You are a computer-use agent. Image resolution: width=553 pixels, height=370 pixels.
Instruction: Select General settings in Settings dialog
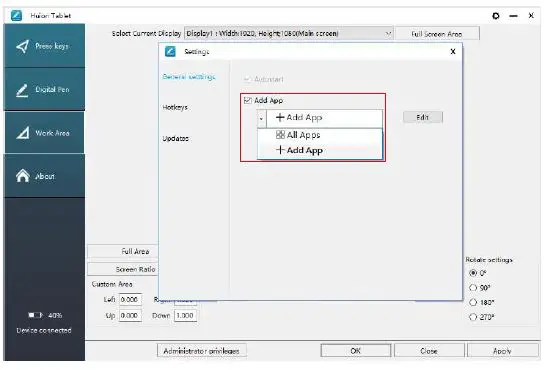[189, 77]
